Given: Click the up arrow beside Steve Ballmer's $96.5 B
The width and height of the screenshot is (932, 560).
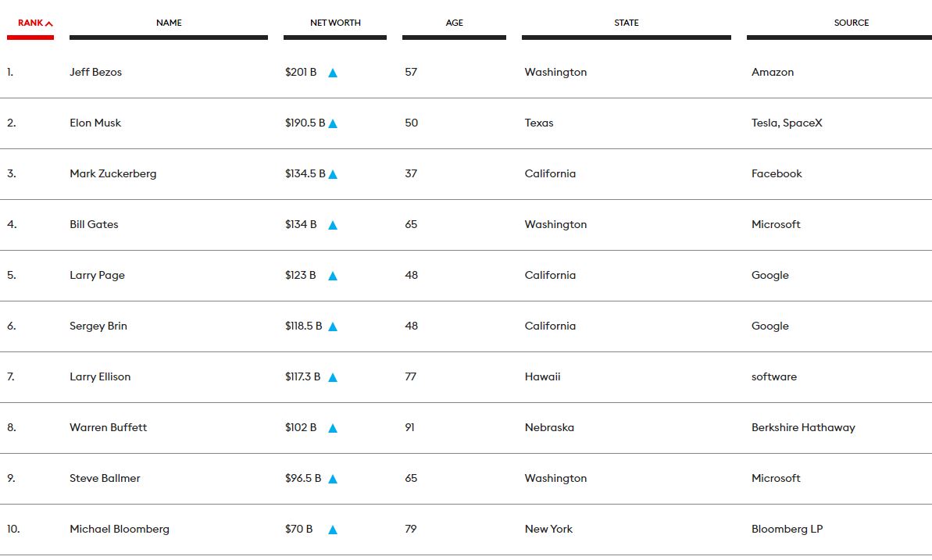Looking at the screenshot, I should (x=333, y=479).
